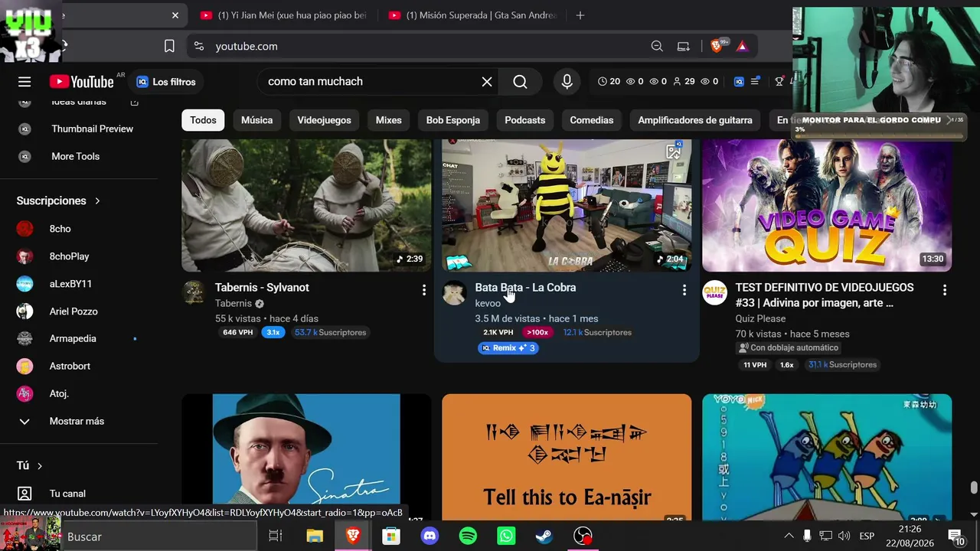The width and height of the screenshot is (980, 551).
Task: Open the zoom-out indicator in address bar
Action: (657, 46)
